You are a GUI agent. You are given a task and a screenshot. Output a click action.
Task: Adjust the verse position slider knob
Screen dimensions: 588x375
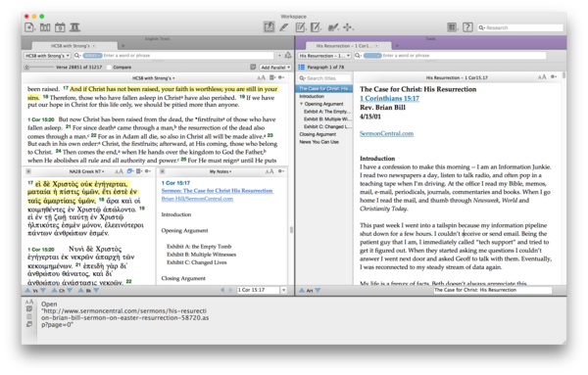pos(27,68)
